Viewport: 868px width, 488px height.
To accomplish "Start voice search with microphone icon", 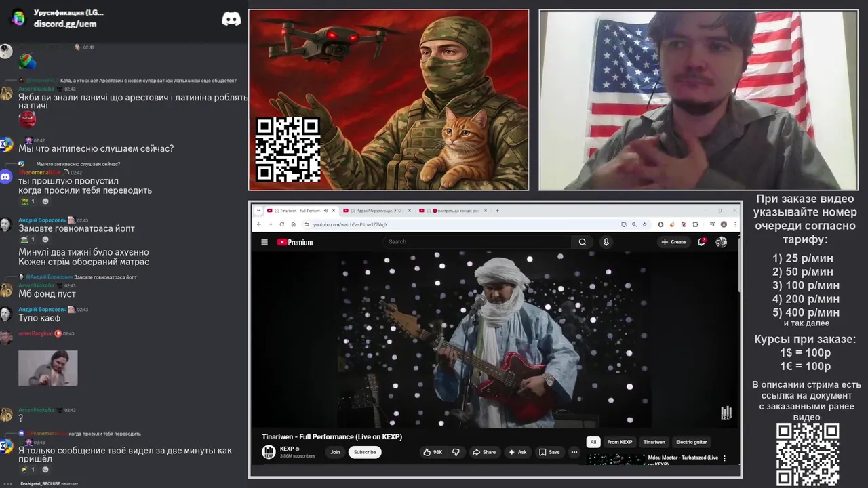I will pos(606,242).
